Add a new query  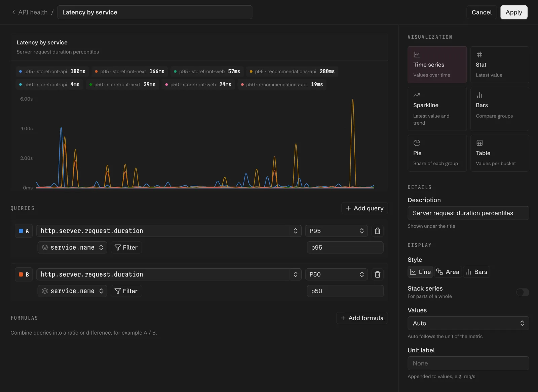364,208
